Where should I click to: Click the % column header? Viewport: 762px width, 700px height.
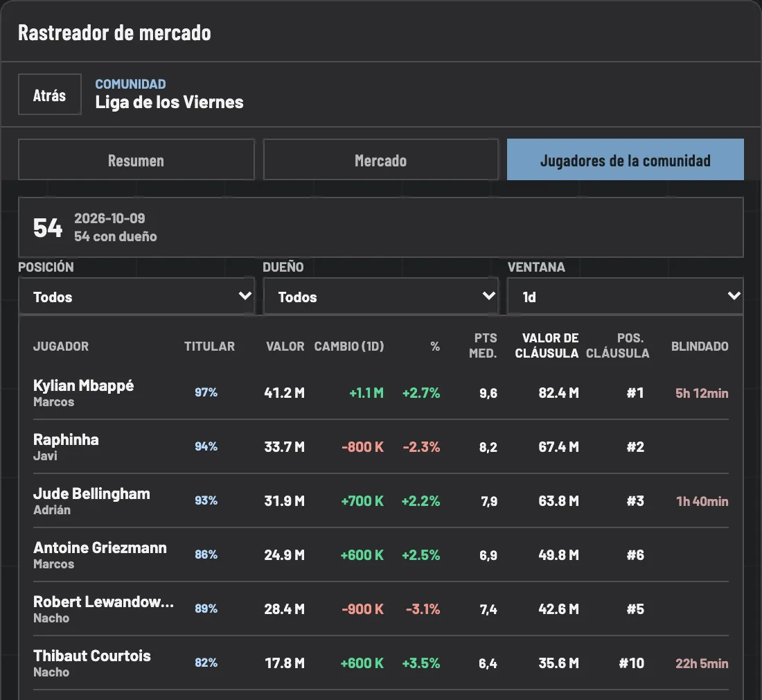click(x=435, y=346)
